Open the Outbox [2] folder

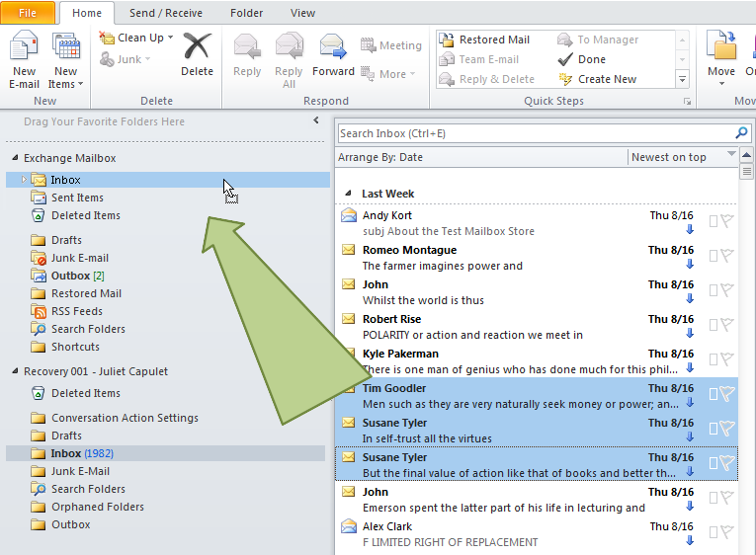[x=77, y=276]
